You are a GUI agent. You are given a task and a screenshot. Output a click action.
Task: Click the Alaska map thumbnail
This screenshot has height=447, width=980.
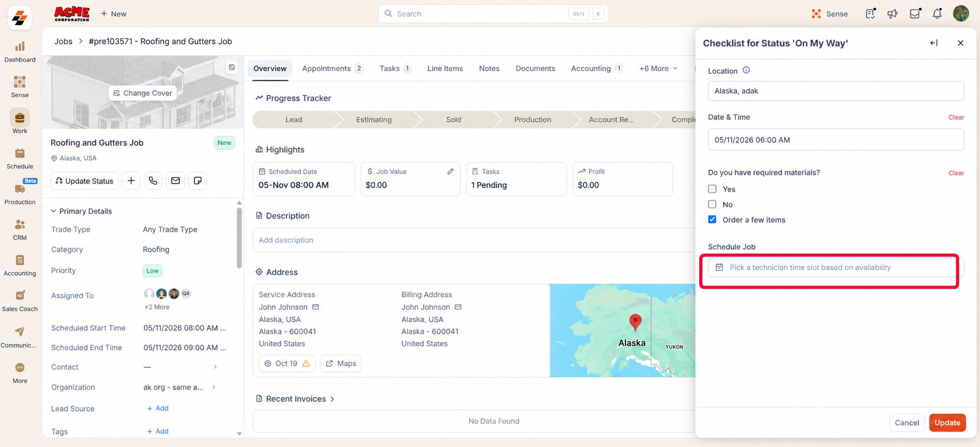(x=623, y=330)
